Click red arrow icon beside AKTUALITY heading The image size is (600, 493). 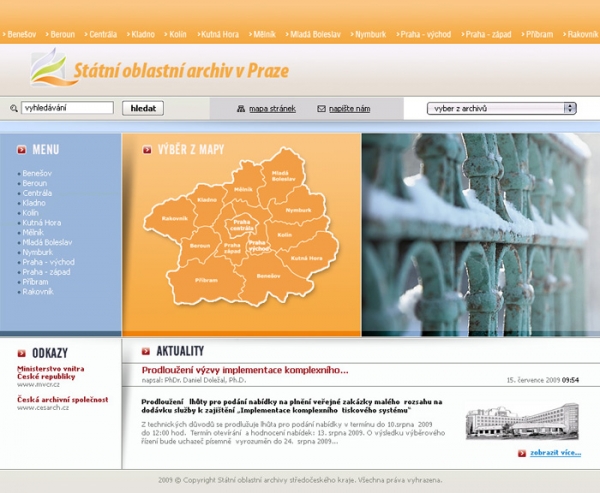(x=146, y=351)
